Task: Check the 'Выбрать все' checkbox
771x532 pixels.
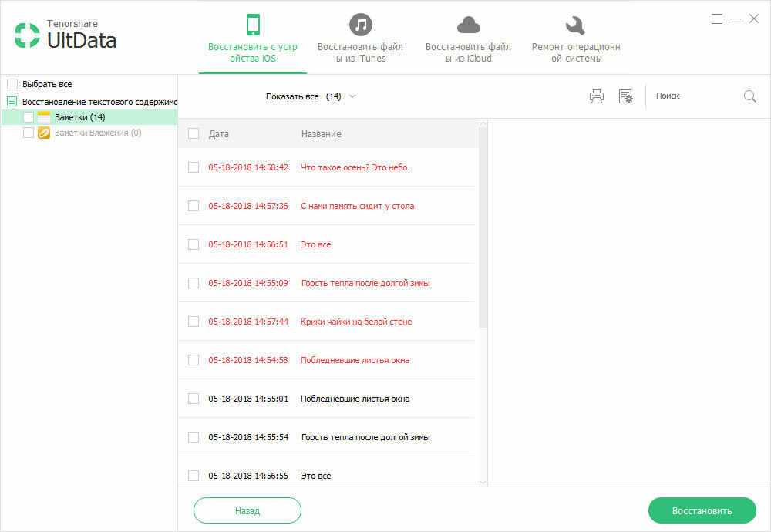Action: tap(12, 84)
